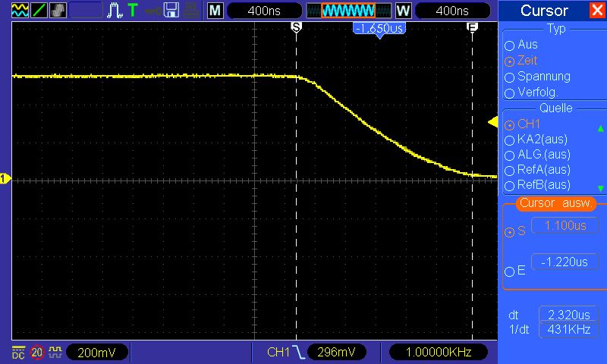Click the dimmed printer icon

click(x=191, y=11)
